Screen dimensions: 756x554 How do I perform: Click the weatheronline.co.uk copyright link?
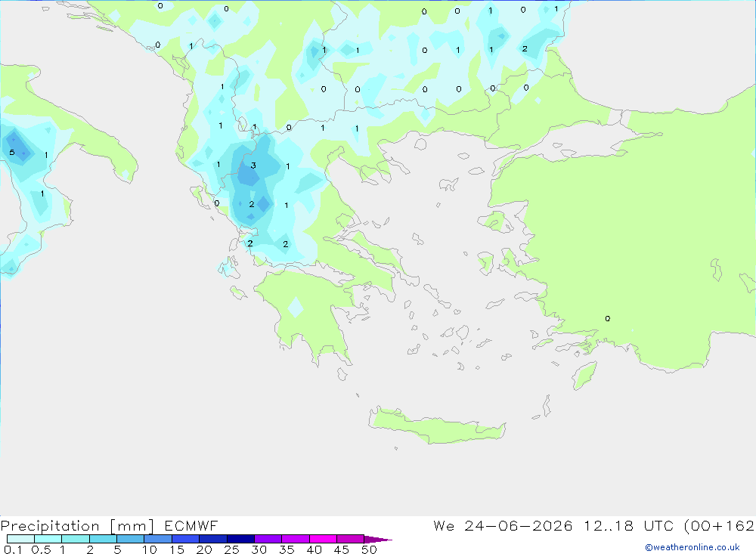click(x=692, y=547)
